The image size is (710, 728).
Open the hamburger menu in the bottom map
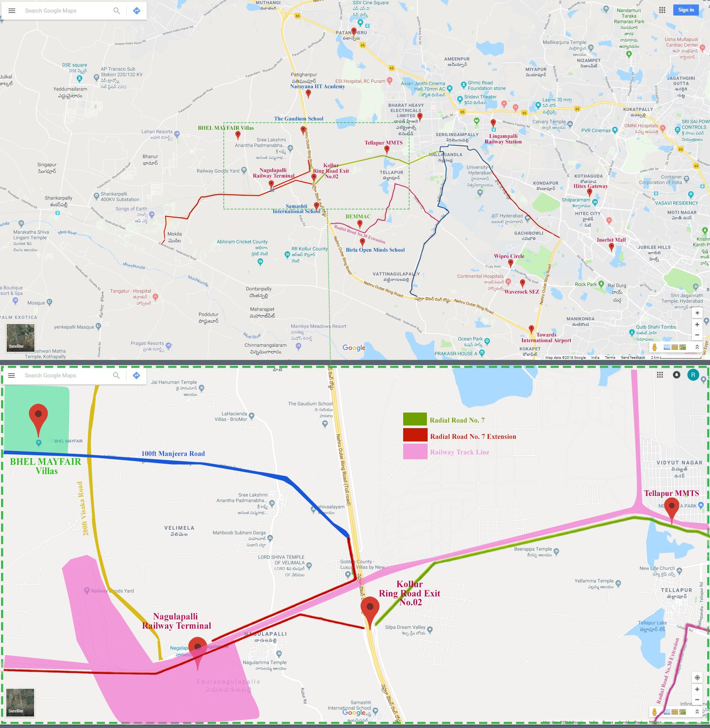pyautogui.click(x=11, y=375)
